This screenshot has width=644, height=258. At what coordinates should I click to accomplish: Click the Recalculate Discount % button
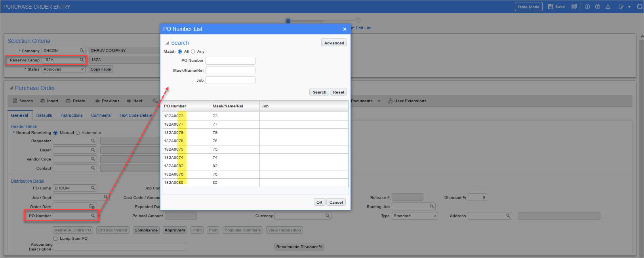coord(299,247)
